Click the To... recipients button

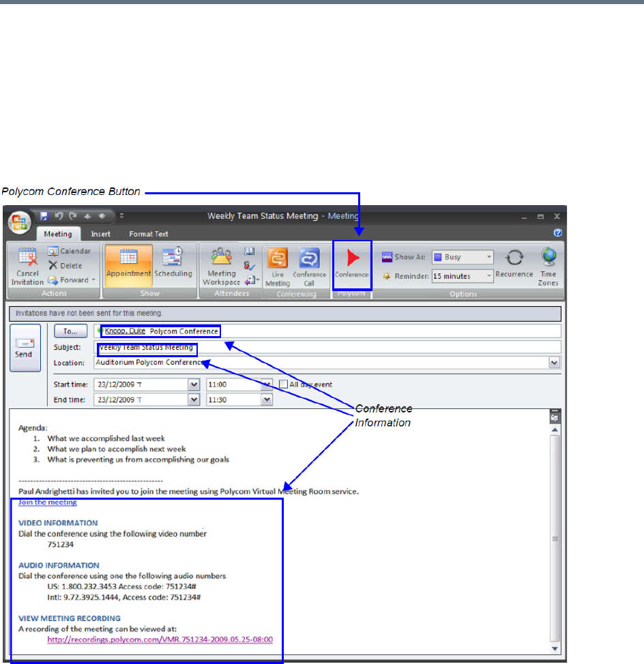[x=70, y=331]
